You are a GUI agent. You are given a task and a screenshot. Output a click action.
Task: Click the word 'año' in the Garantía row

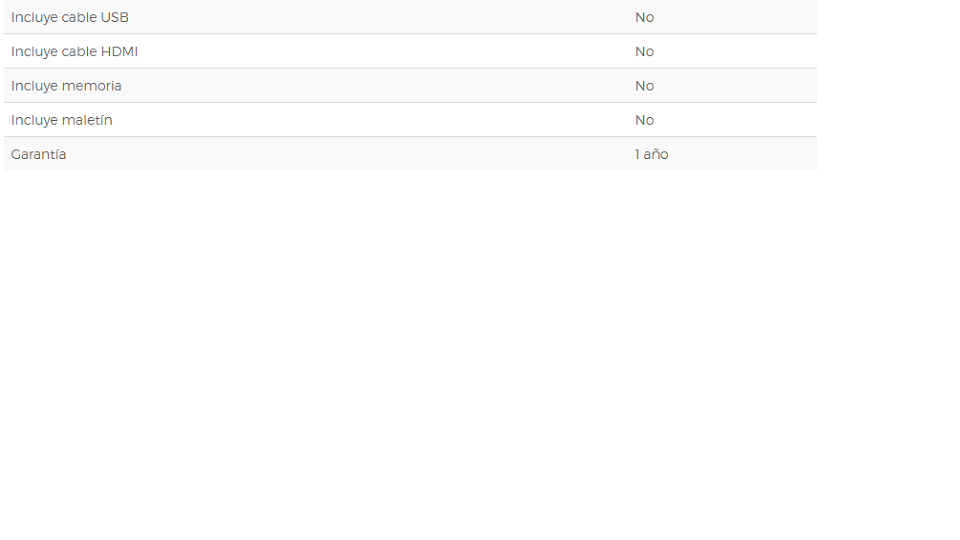pos(656,154)
